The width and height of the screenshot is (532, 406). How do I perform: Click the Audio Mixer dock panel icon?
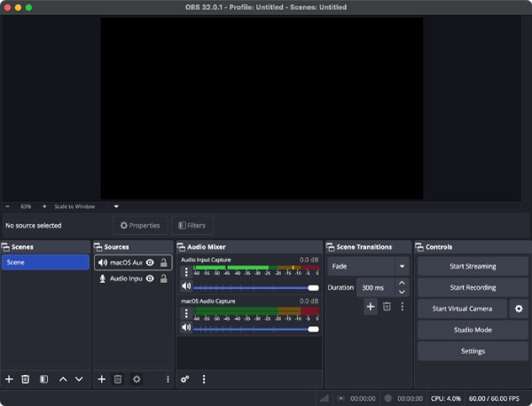tap(181, 247)
